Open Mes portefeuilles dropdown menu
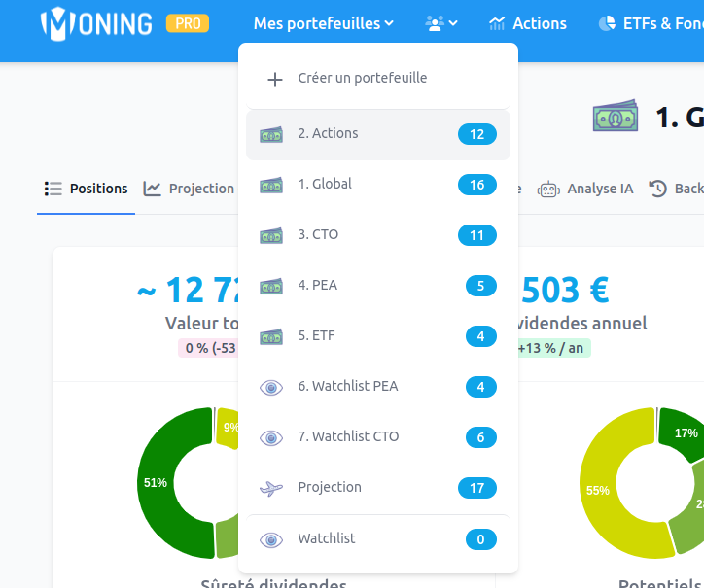 tap(323, 23)
